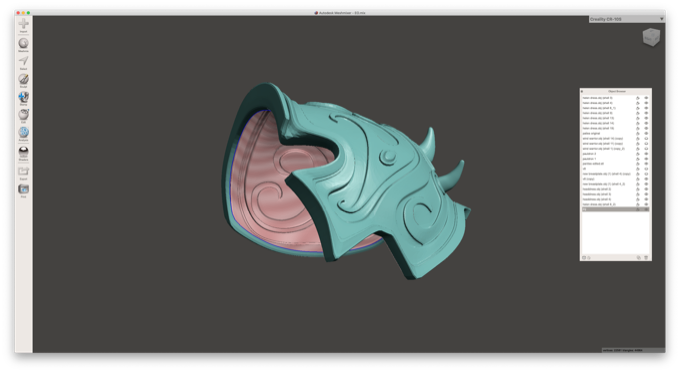
Task: Select pallas original in Object Browser
Action: (x=615, y=133)
